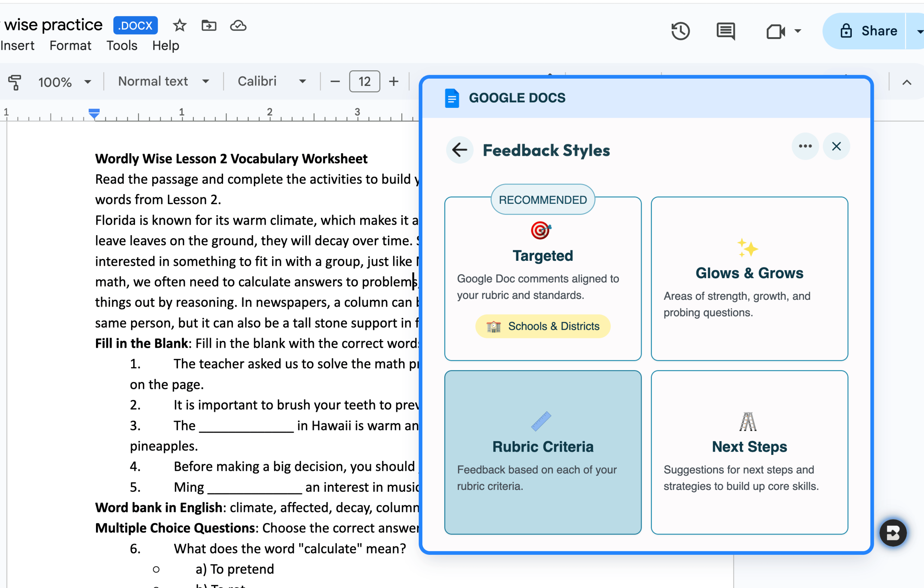Click the move to folder icon
The width and height of the screenshot is (924, 588).
click(209, 26)
